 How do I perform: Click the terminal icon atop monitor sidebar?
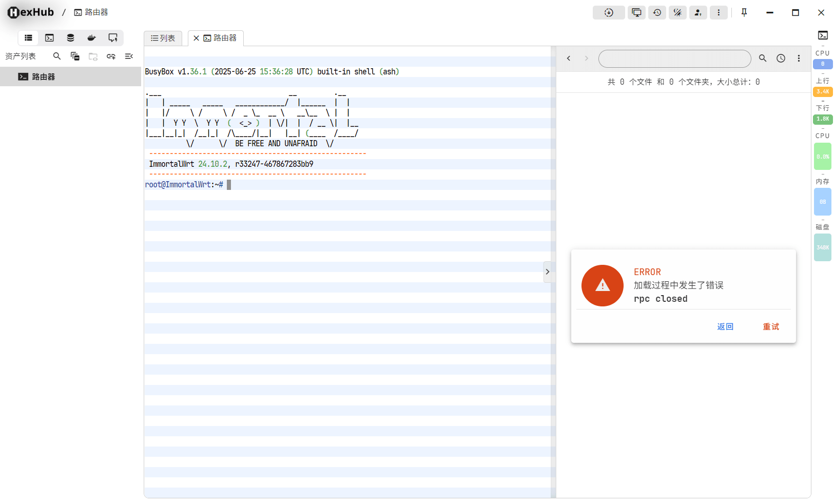coord(823,35)
